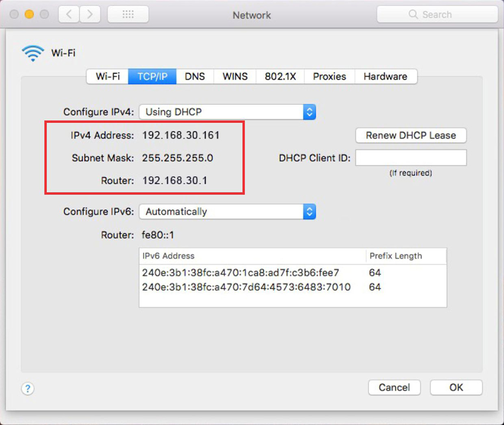Click the Wi-Fi signal icon
The image size is (504, 425).
[33, 53]
